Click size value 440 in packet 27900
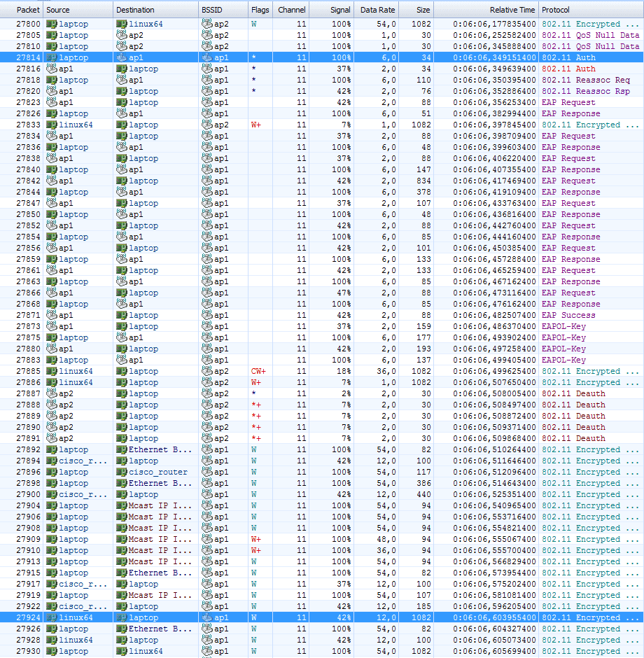644x658 pixels. 423,494
